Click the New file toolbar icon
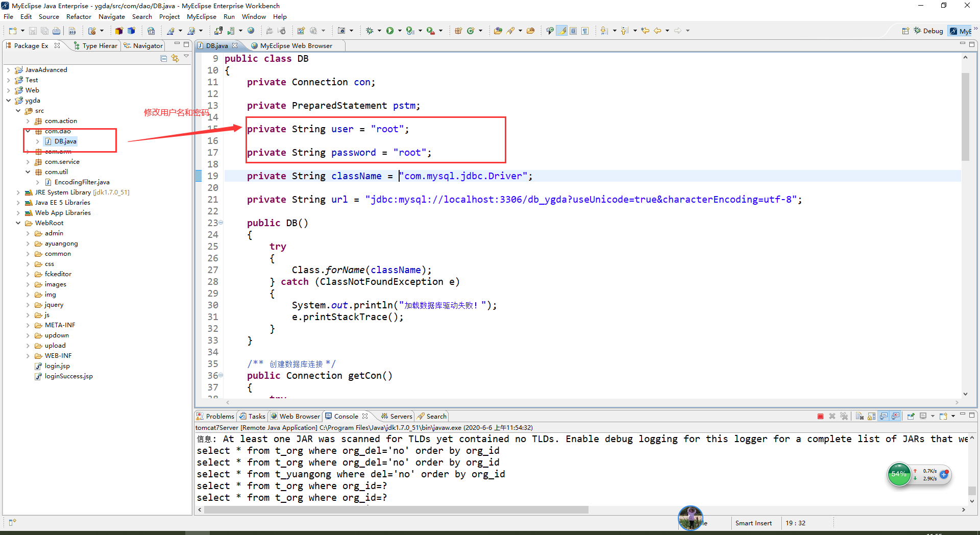This screenshot has height=535, width=980. [13, 31]
